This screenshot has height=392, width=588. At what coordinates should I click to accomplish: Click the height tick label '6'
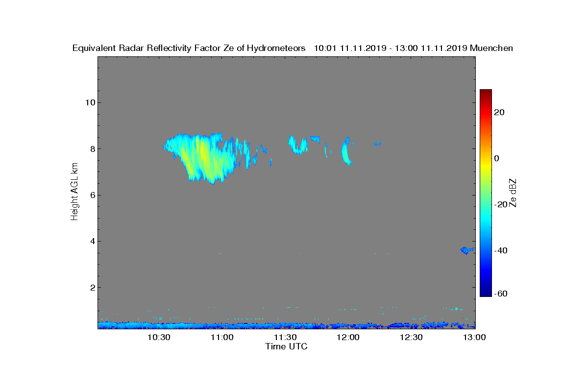(92, 195)
